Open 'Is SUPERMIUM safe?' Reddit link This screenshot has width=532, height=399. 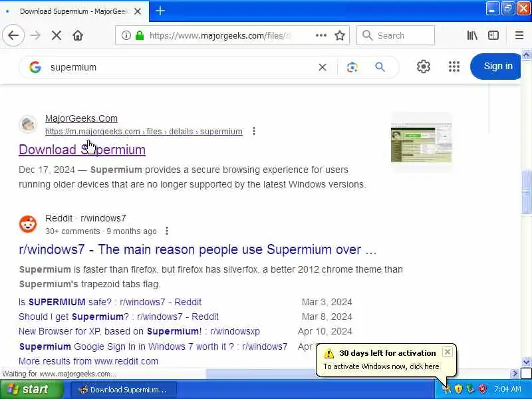pos(110,302)
